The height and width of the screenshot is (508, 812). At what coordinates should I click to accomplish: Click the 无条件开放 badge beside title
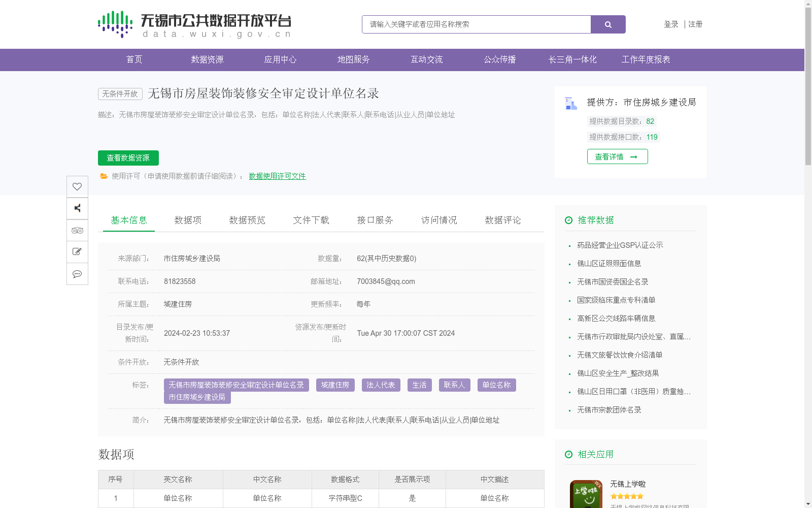[x=120, y=94]
